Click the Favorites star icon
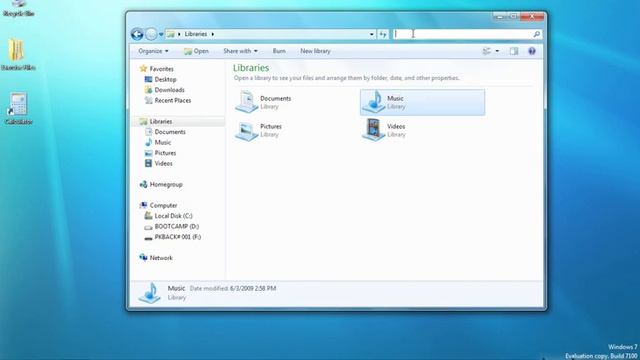Screen dimensions: 640x360 pos(143,69)
